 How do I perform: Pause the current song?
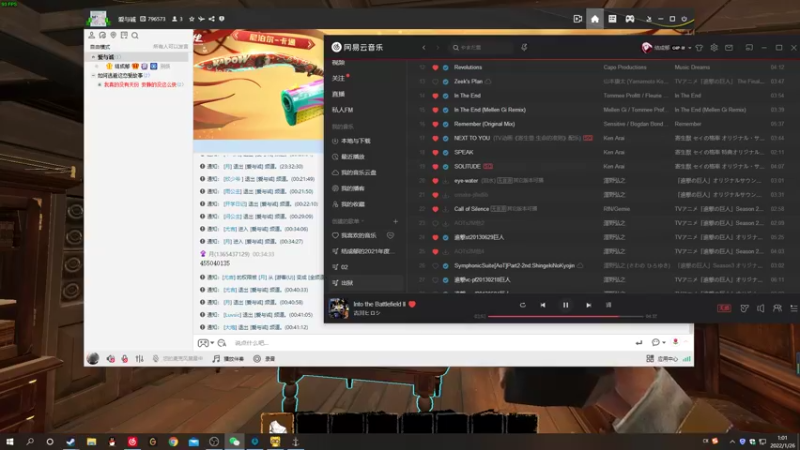(x=565, y=305)
